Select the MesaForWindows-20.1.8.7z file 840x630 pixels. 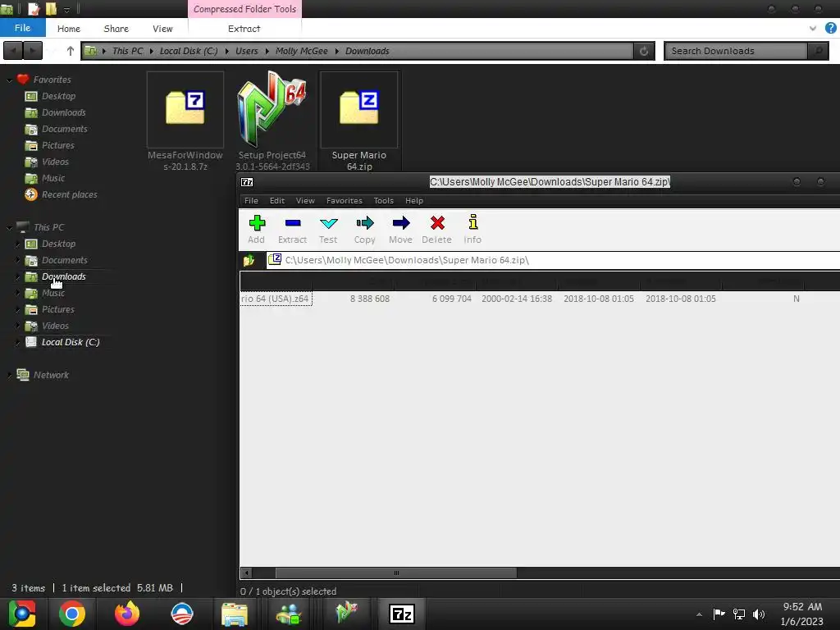[185, 121]
